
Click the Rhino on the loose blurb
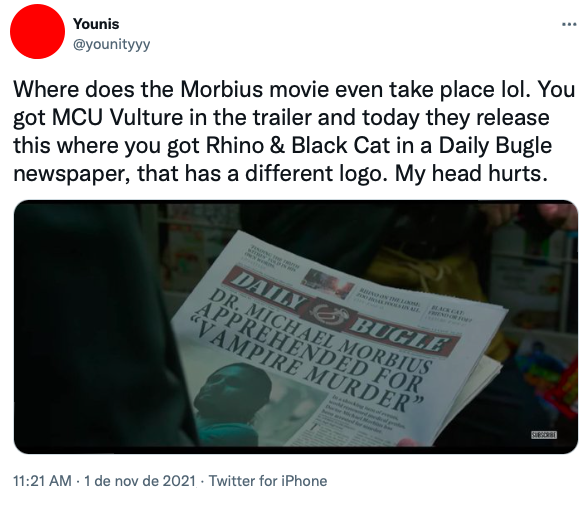tap(388, 298)
